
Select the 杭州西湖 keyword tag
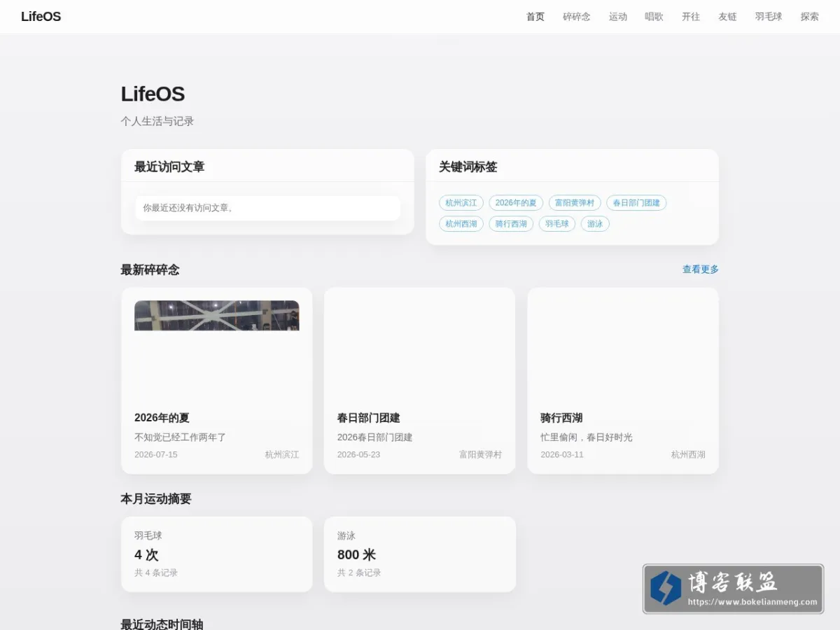(461, 224)
